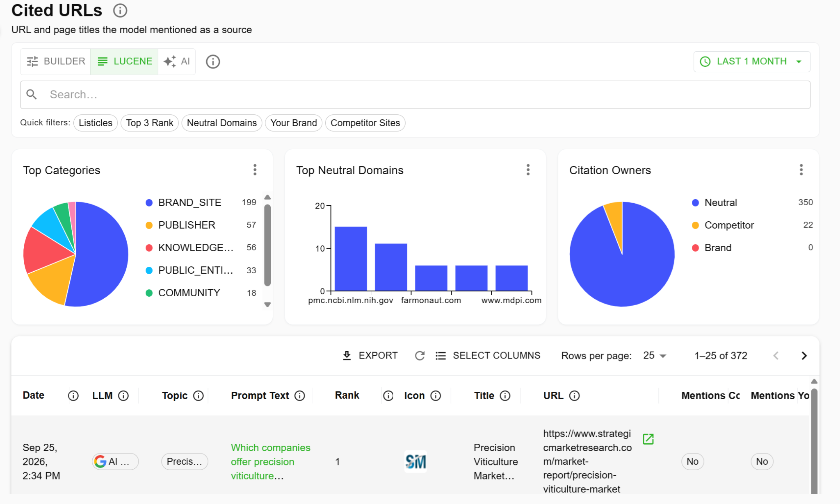The height and width of the screenshot is (504, 840).
Task: Click the Prompt Text column info icon
Action: coord(300,395)
